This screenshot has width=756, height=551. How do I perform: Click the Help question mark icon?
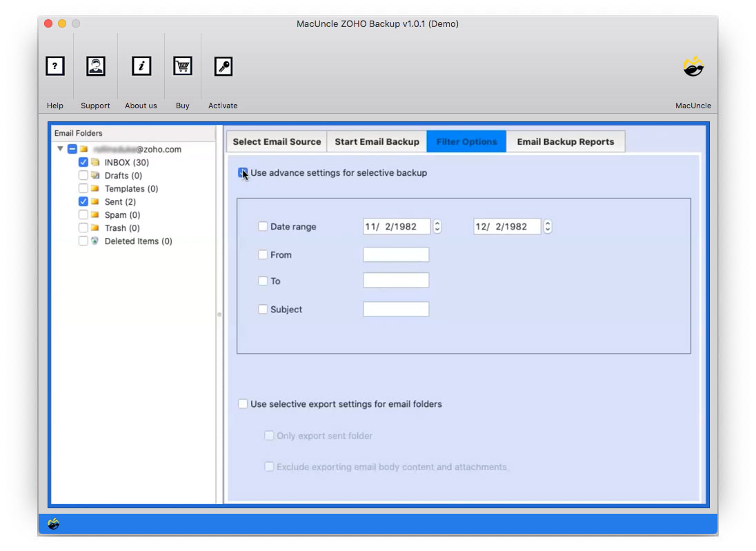pos(55,66)
